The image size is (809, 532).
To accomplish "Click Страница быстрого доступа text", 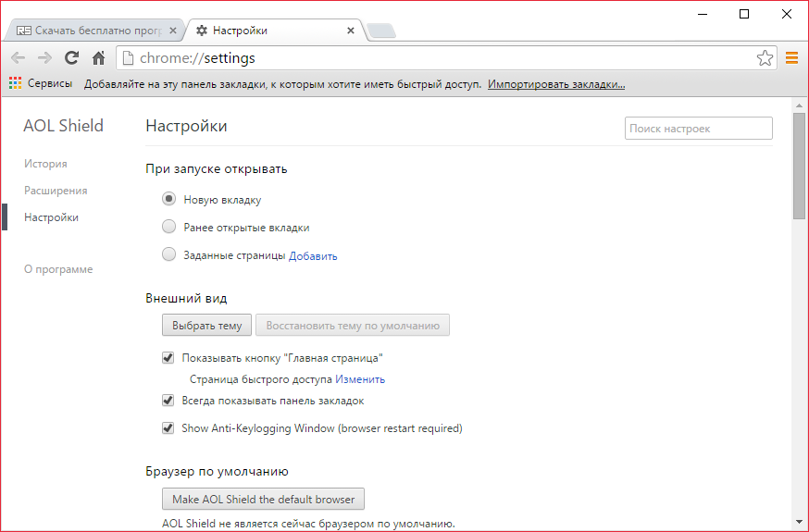I will (x=260, y=379).
